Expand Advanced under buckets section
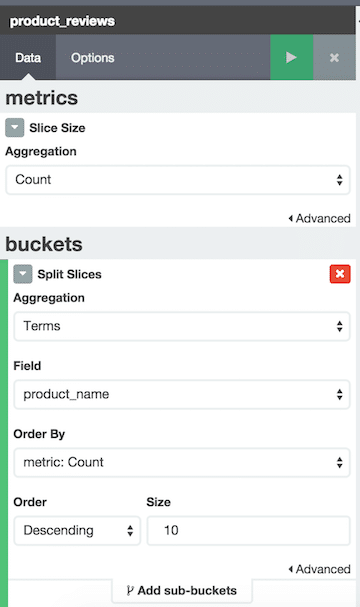The width and height of the screenshot is (360, 607). (319, 569)
